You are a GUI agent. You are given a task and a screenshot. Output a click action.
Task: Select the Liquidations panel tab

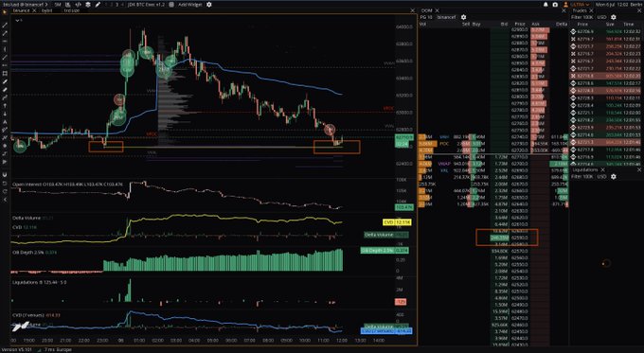click(x=585, y=169)
